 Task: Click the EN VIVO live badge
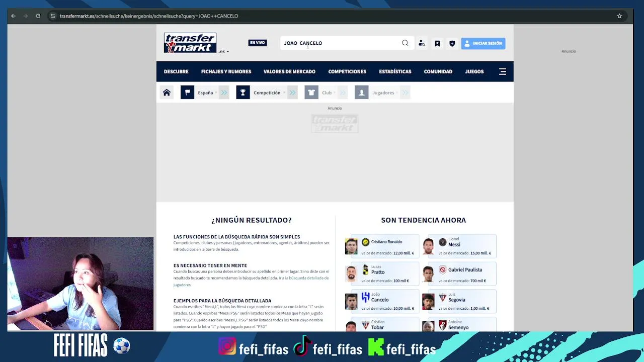click(x=257, y=43)
